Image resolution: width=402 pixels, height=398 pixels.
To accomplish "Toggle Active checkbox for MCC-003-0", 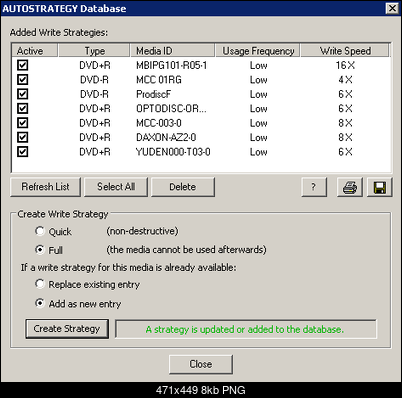I will [x=22, y=123].
